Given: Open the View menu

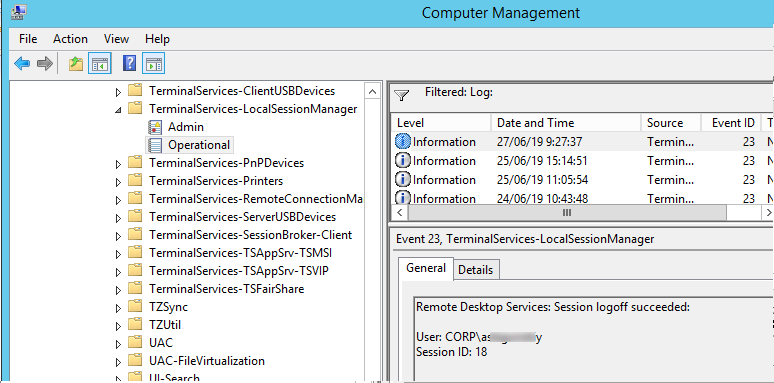Looking at the screenshot, I should 116,39.
